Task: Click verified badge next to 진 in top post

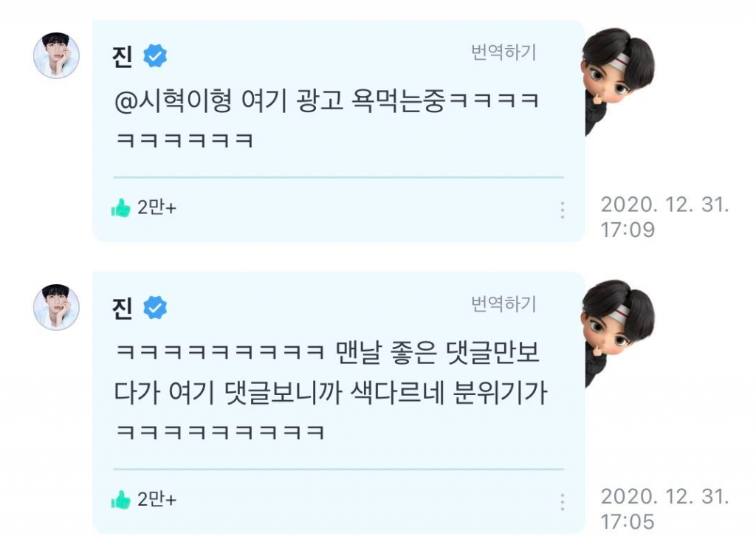Action: point(155,56)
